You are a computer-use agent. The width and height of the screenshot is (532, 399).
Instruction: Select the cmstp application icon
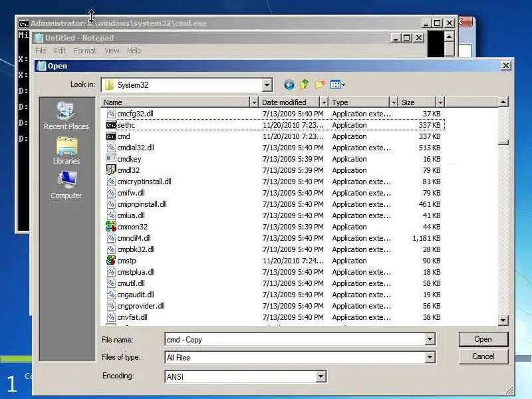(111, 260)
